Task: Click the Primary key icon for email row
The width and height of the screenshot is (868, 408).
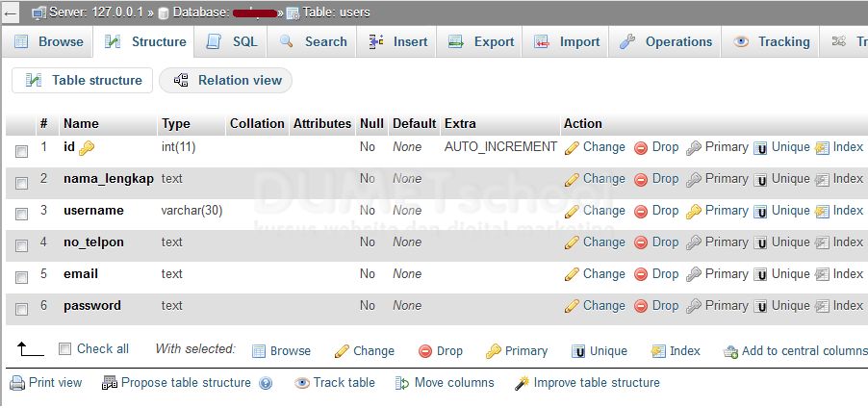Action: [693, 274]
